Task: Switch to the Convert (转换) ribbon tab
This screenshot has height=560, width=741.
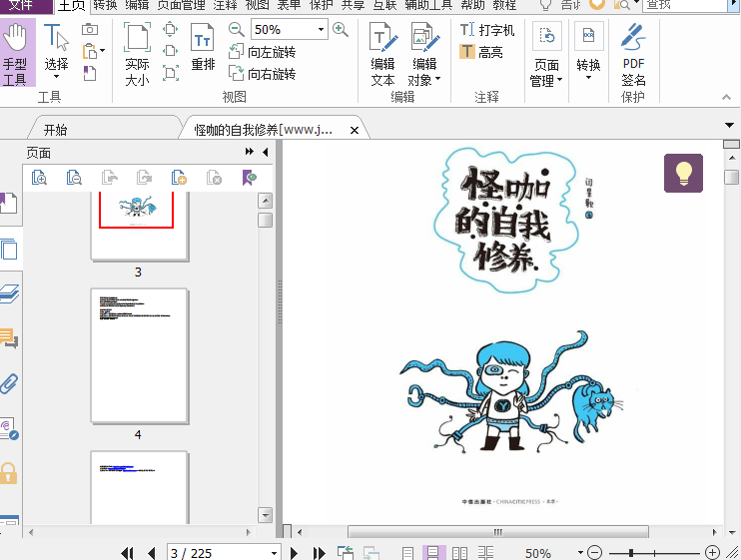Action: [x=105, y=5]
